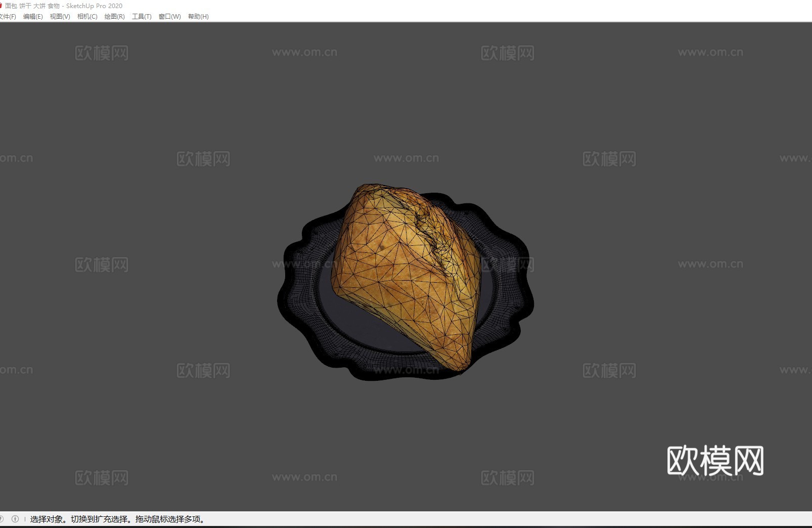Open the 窗口(W) menu
Image resolution: width=812 pixels, height=528 pixels.
[169, 17]
